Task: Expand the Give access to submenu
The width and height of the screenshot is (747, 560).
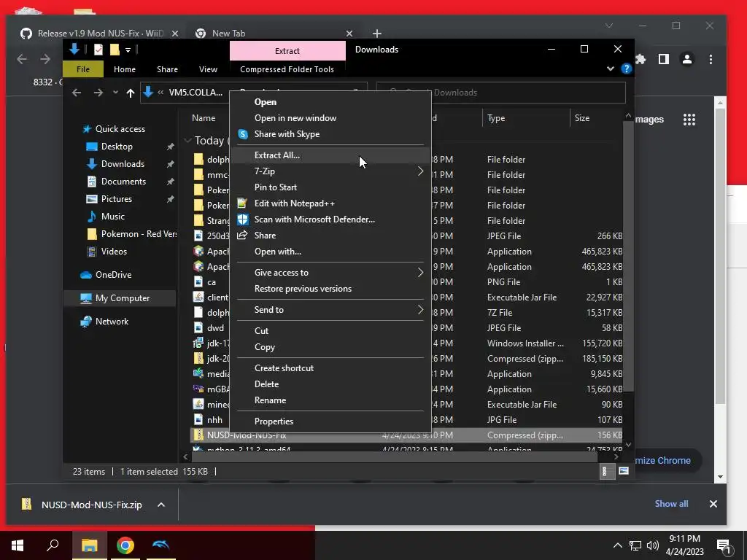Action: [x=330, y=273]
